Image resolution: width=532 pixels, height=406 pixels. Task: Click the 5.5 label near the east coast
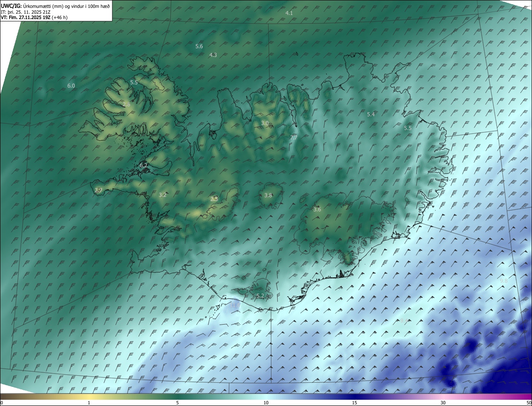408,128
